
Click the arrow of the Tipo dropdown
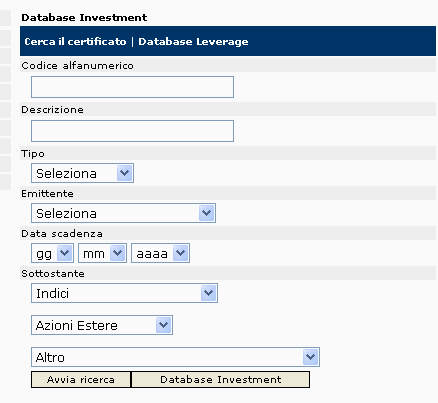click(x=125, y=173)
